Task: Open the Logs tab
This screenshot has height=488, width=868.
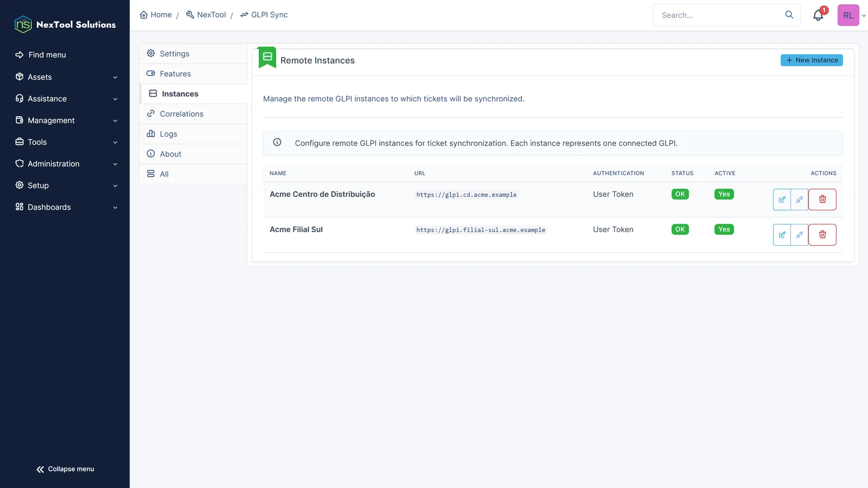Action: pyautogui.click(x=193, y=134)
